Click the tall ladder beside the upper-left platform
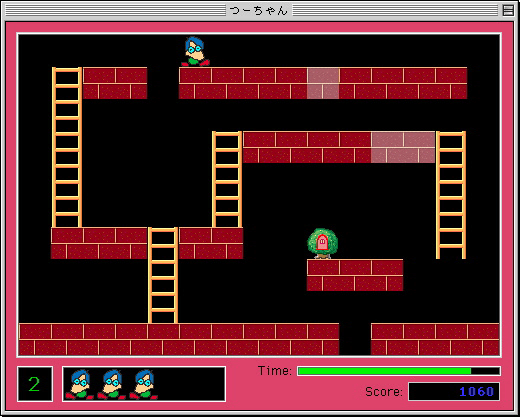Viewport: 520px width, 417px height. [x=67, y=147]
